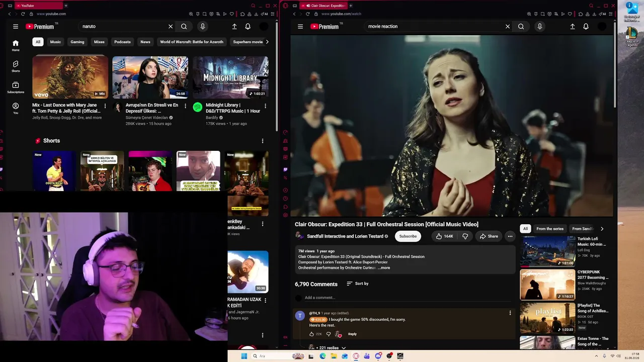Viewport: 644px width, 362px height.
Task: Select the All chip above related videos
Action: click(x=525, y=229)
